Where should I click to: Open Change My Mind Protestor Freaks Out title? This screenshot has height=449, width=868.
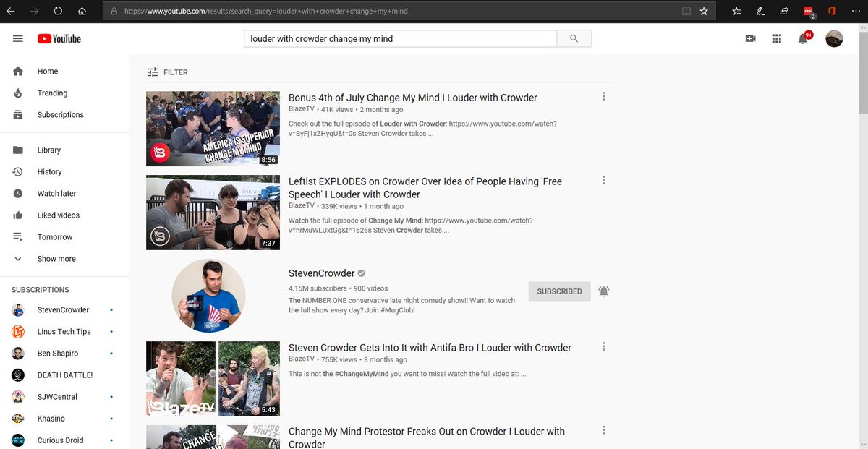point(427,437)
